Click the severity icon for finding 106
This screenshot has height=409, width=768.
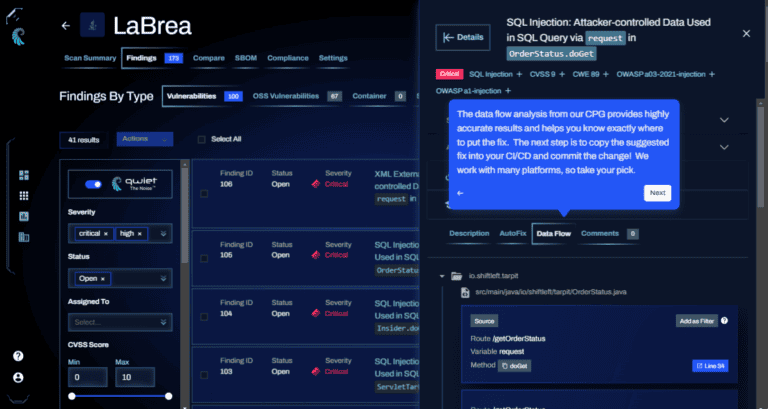tap(316, 184)
